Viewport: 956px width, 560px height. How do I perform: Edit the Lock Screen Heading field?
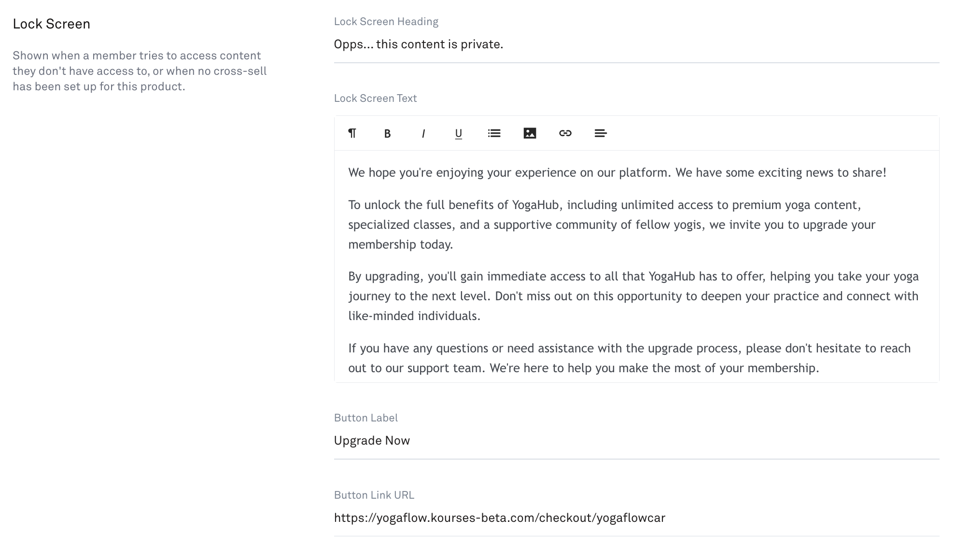(x=636, y=44)
